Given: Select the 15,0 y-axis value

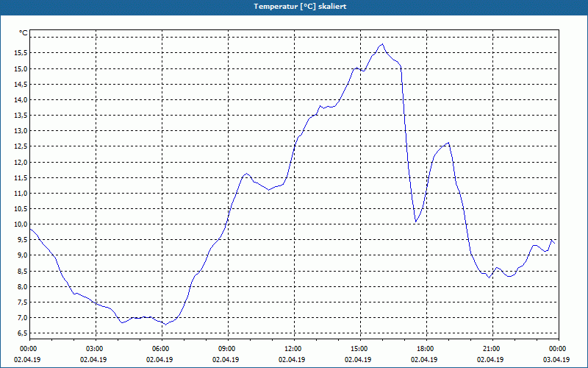Looking at the screenshot, I should 21,68.
